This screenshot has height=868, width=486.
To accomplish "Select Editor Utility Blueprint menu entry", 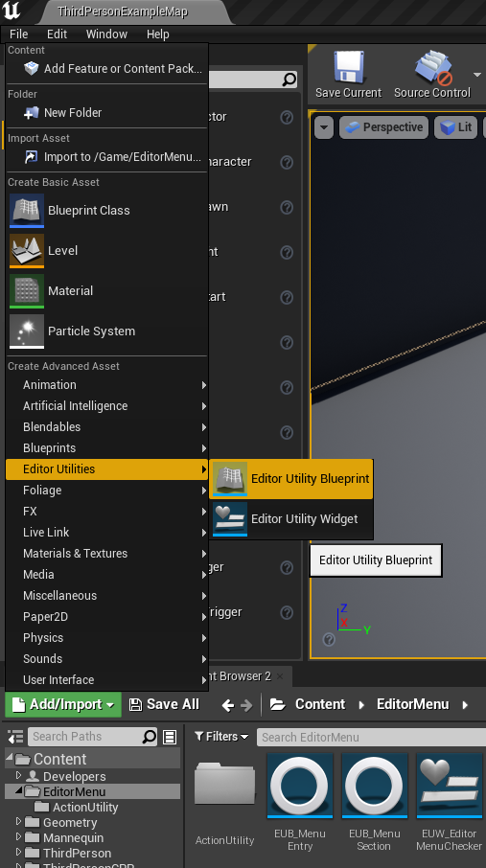I will 291,479.
